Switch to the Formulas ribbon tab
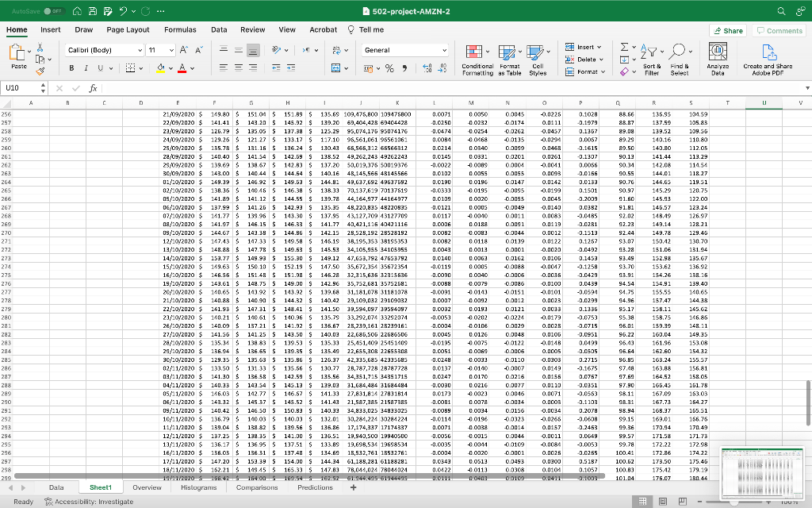This screenshot has height=508, width=812. pos(180,29)
